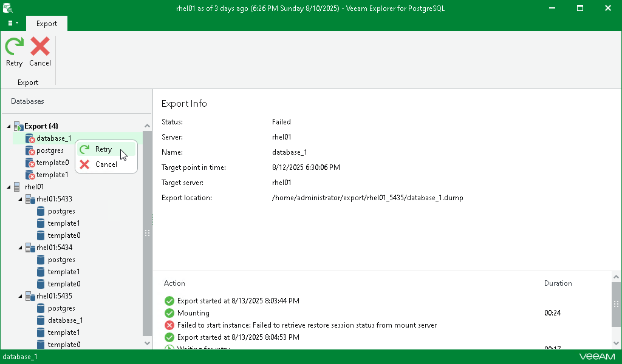This screenshot has height=364, width=622.
Task: Click the Action column header
Action: 174,283
